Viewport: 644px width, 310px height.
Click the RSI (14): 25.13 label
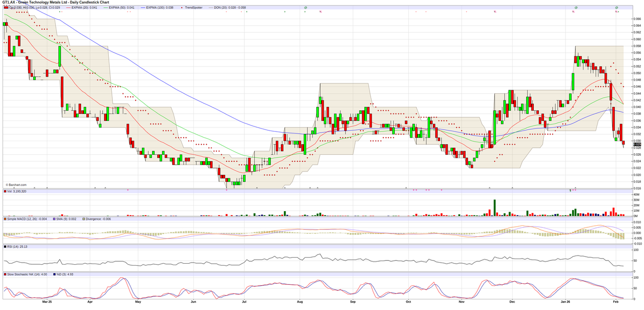tap(18, 246)
